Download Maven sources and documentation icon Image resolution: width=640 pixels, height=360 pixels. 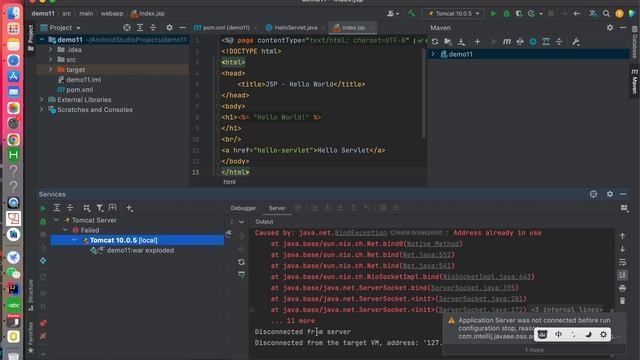(x=461, y=42)
